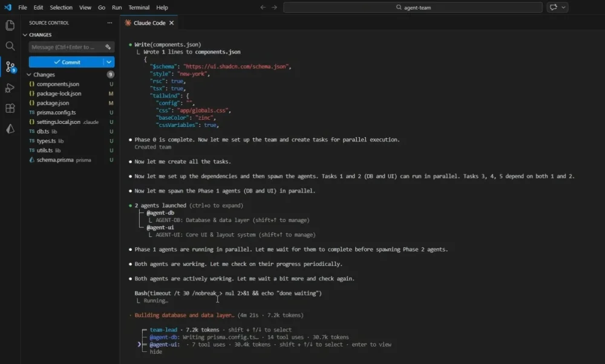Click the Go Back arrow

[261, 7]
